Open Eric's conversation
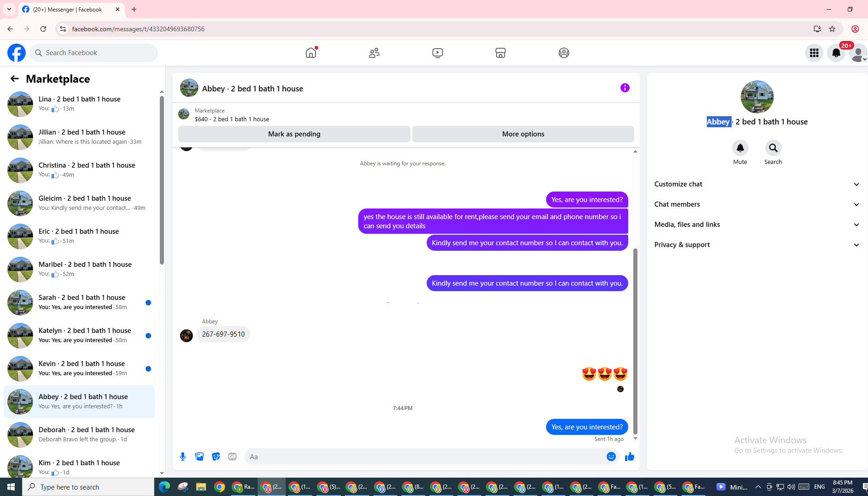868x496 pixels. (79, 236)
